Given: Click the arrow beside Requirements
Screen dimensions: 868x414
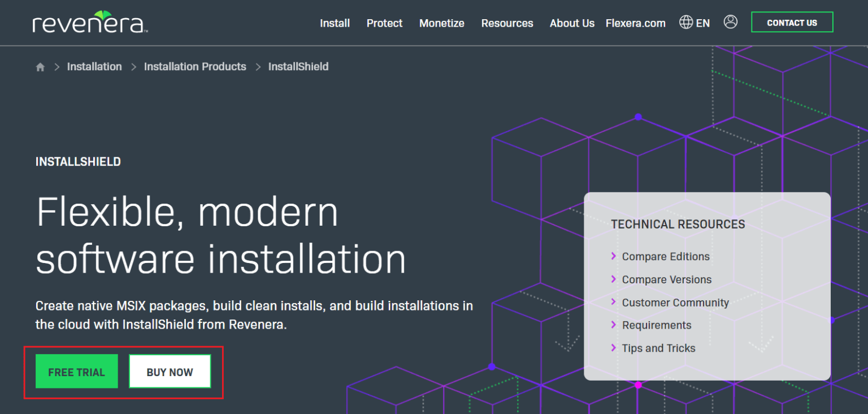Looking at the screenshot, I should tap(614, 325).
